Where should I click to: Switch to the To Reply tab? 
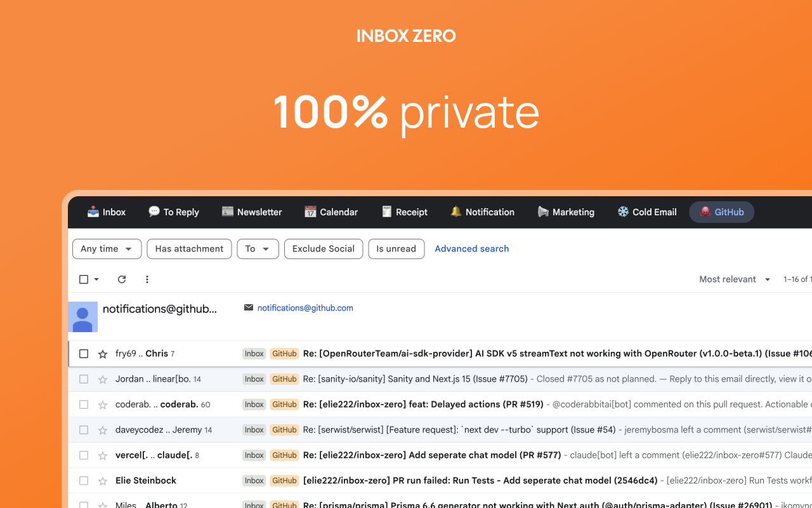pyautogui.click(x=174, y=212)
